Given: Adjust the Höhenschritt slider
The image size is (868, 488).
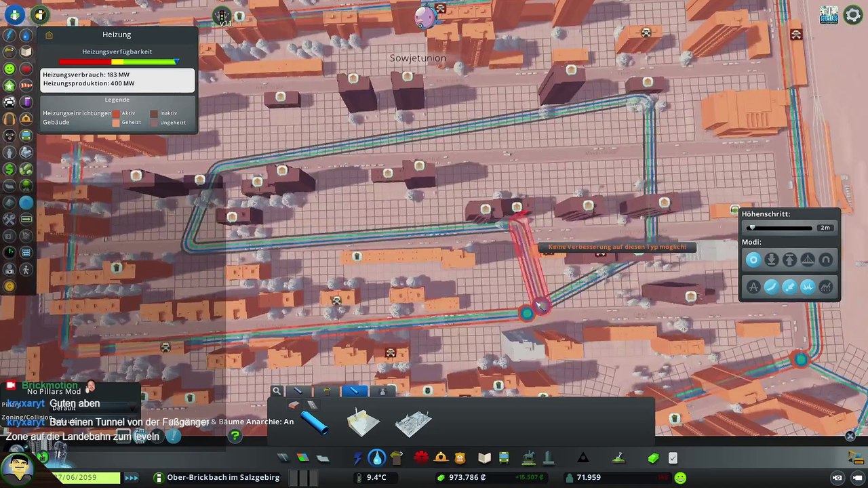Looking at the screenshot, I should [780, 228].
